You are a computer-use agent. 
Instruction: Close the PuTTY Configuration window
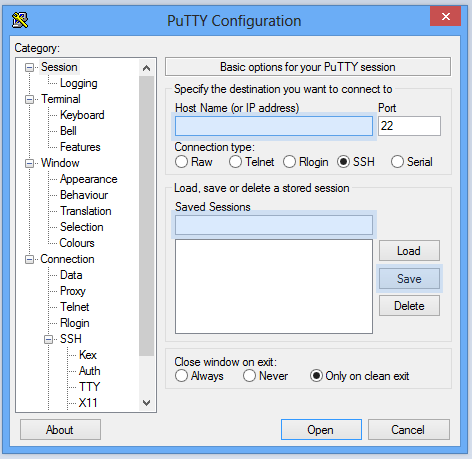point(445,16)
